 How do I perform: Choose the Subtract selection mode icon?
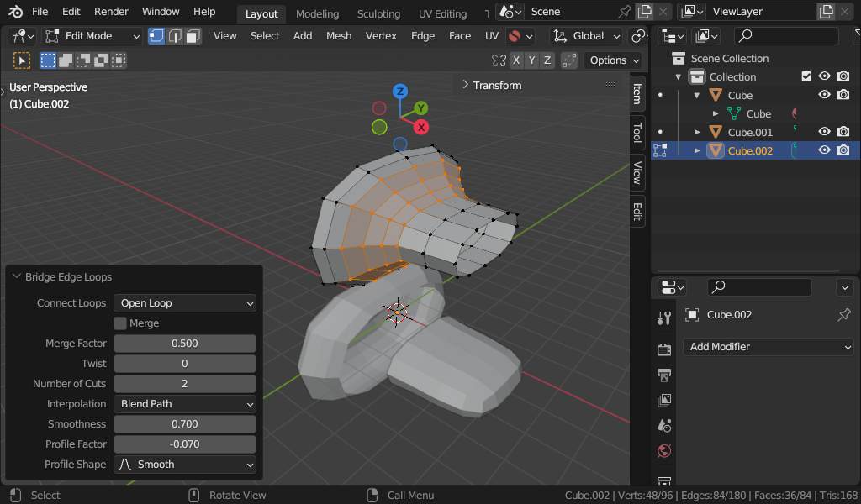[x=83, y=60]
